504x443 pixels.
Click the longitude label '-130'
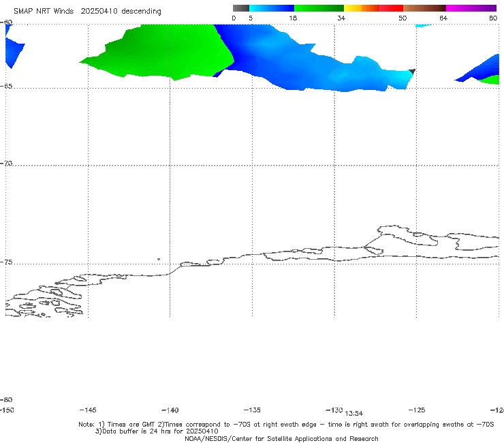334,410
